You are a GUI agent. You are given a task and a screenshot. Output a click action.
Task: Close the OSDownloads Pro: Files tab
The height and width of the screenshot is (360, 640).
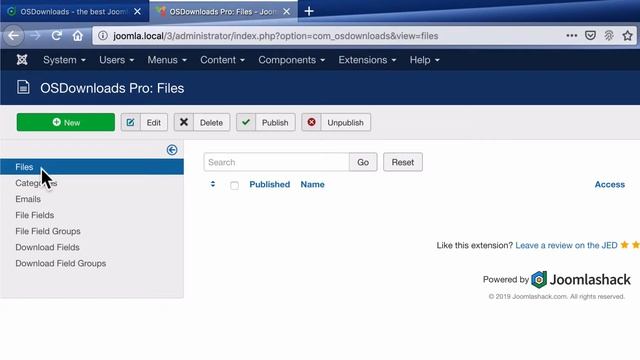pos(287,12)
